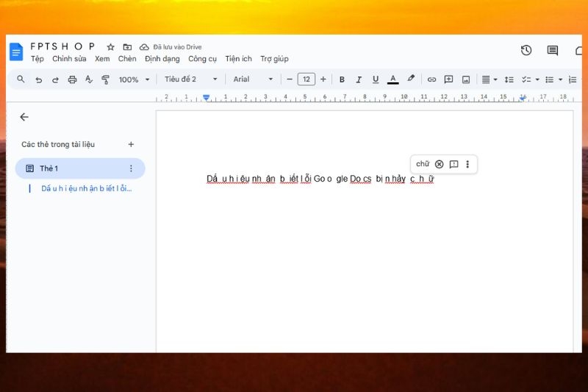588x392 pixels.
Task: Open the highlight color pen
Action: point(411,79)
